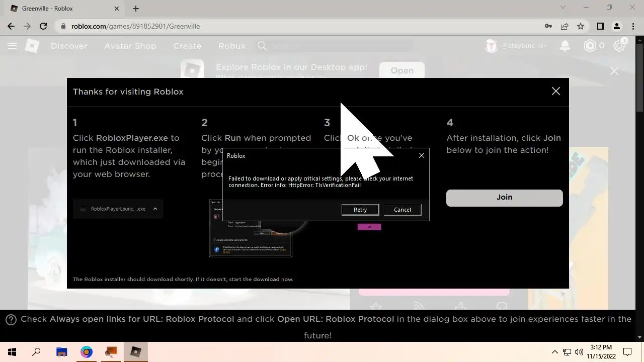
Task: Open the Robux tab
Action: [232, 46]
